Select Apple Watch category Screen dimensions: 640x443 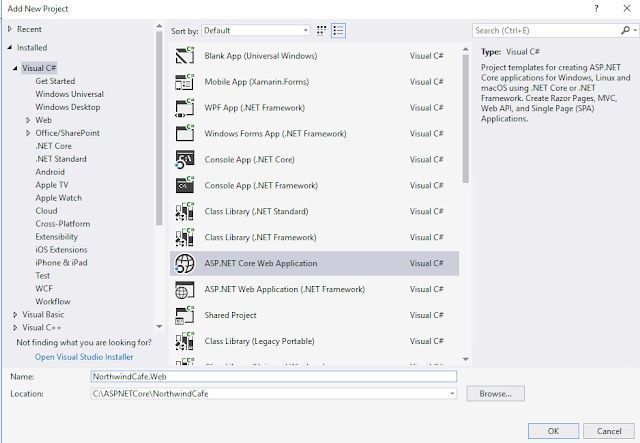58,198
